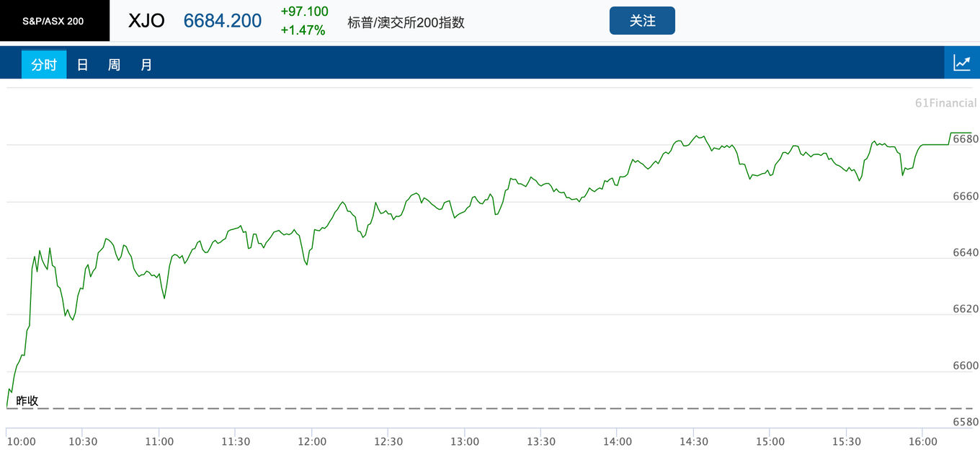Click the S&P/ASX 200 black label
The image size is (980, 455).
click(53, 21)
